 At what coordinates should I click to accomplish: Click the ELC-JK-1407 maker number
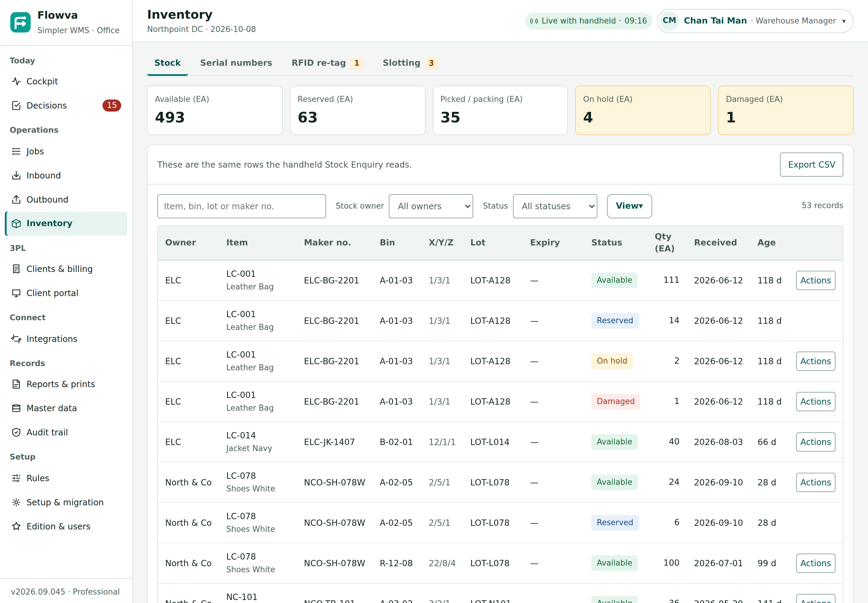[x=329, y=442]
